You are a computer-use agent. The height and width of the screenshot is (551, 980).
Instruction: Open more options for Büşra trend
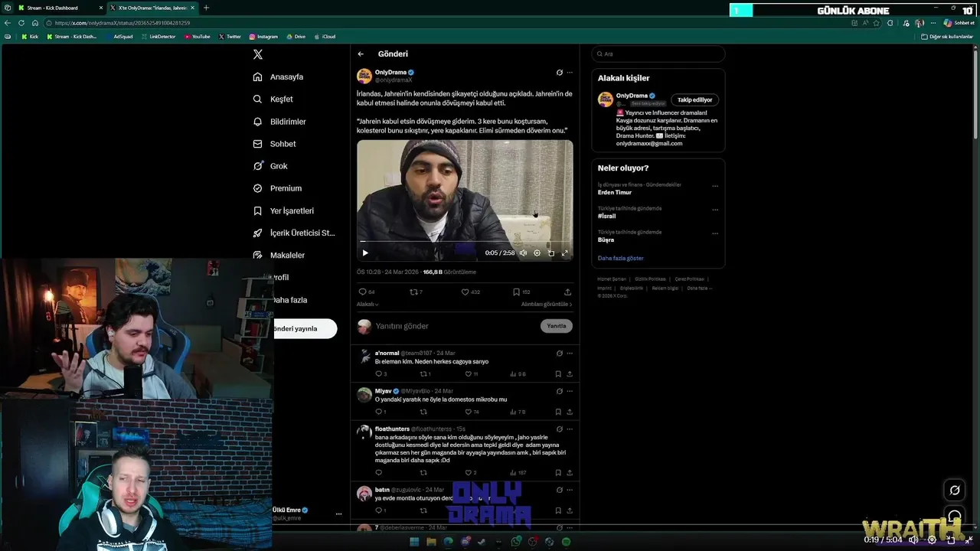[x=715, y=233]
